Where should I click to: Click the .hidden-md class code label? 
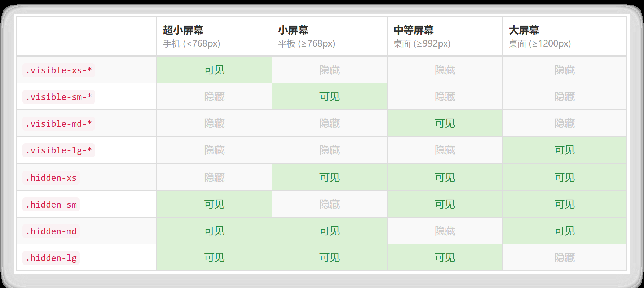pyautogui.click(x=51, y=231)
